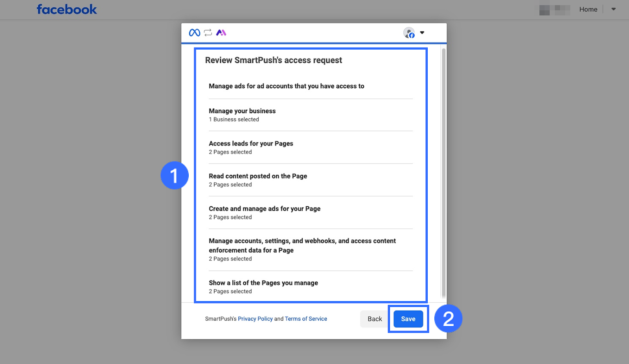This screenshot has width=629, height=364.
Task: Click the blurred profile thumbnail in top bar
Action: [554, 10]
